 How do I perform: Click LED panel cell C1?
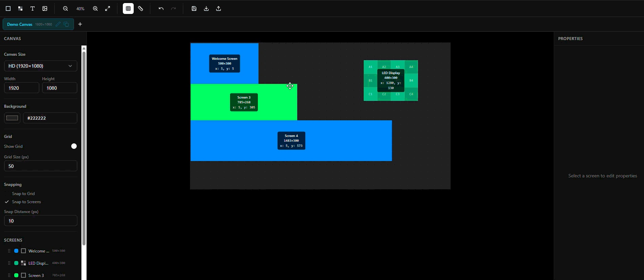tap(371, 94)
